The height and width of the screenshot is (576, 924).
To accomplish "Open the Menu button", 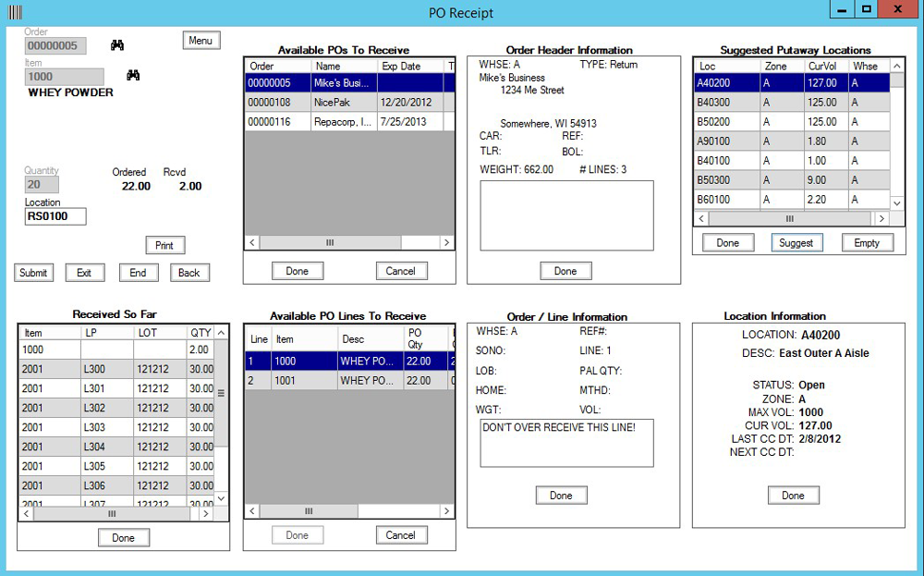I will [201, 40].
